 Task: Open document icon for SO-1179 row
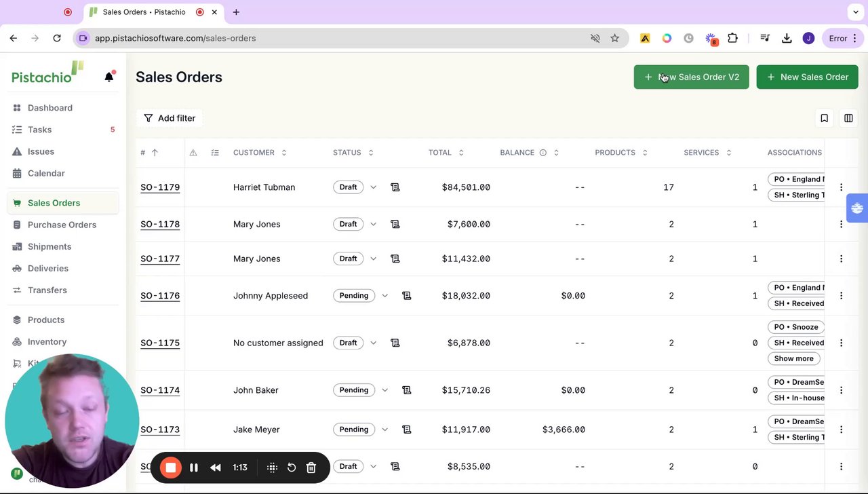click(395, 187)
